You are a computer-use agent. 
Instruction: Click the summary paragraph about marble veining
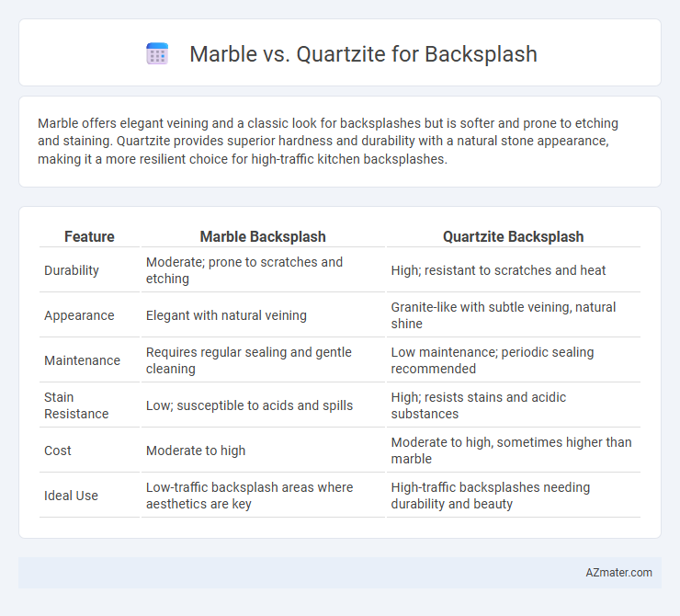tap(328, 142)
